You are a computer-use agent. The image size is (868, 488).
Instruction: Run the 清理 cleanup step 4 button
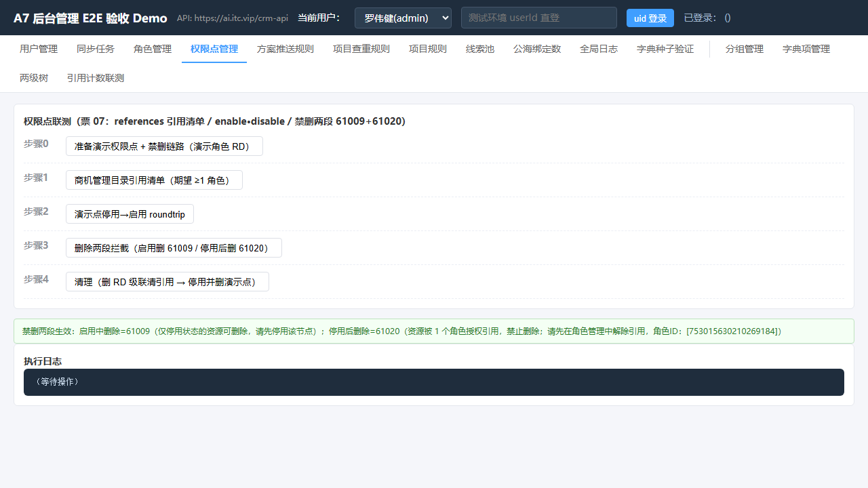coord(167,282)
